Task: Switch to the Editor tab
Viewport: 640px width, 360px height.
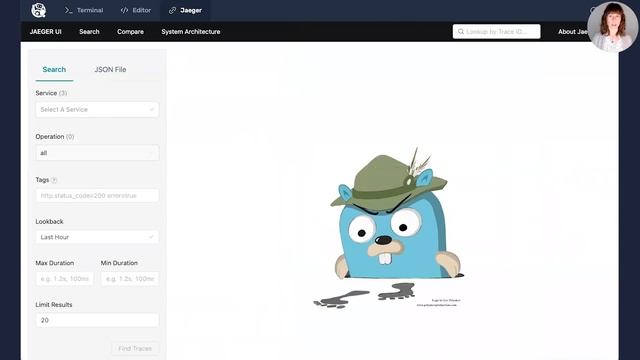Action: pyautogui.click(x=136, y=10)
